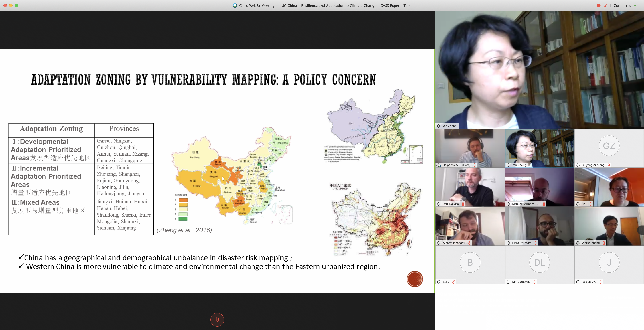Click the green Connected status dot
Image resolution: width=644 pixels, height=330 pixels.
coord(635,5)
